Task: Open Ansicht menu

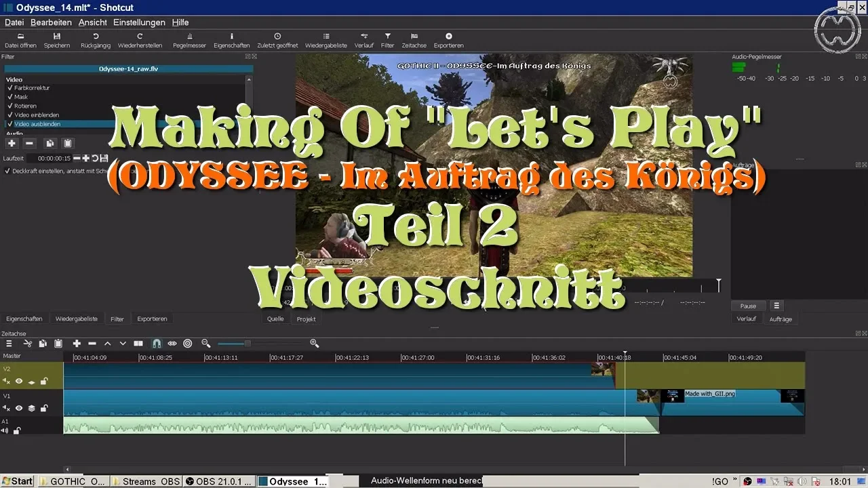Action: click(93, 22)
